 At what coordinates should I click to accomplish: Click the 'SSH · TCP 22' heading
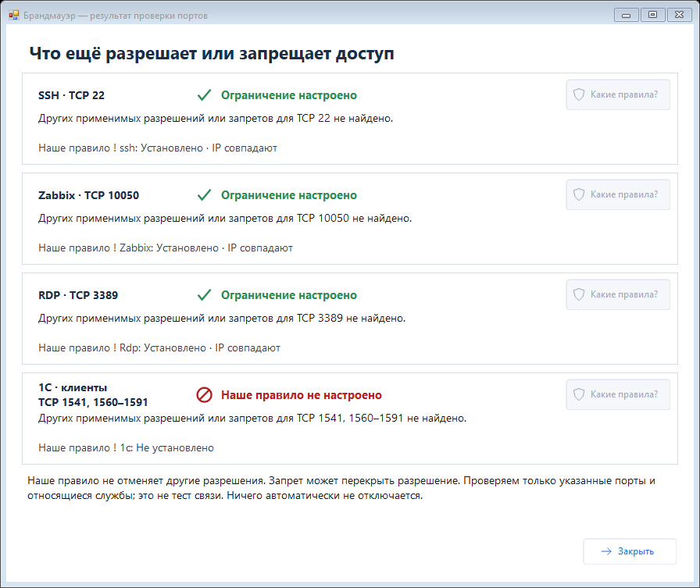[x=71, y=95]
